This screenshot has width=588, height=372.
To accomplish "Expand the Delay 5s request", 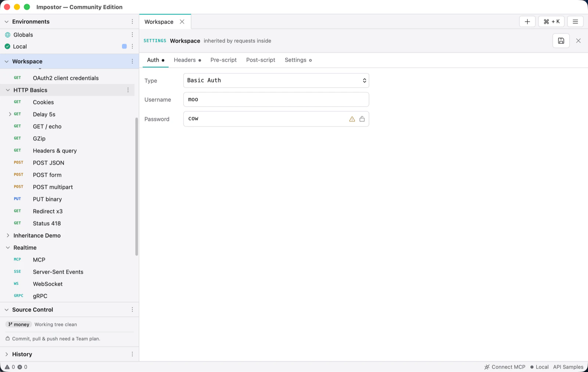I will (10, 114).
